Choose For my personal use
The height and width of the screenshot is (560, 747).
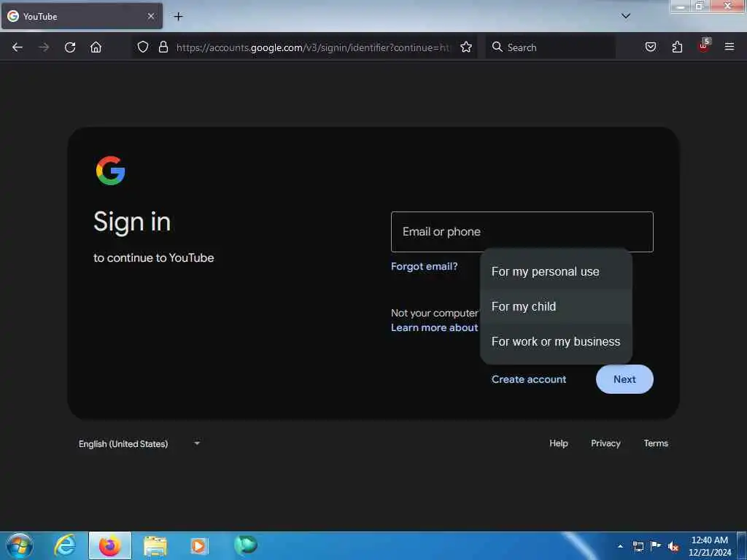tap(556, 271)
